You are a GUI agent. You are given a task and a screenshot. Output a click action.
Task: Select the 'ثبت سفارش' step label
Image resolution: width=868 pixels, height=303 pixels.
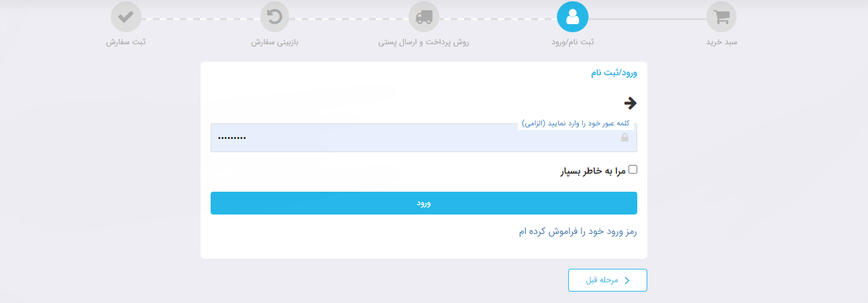click(125, 42)
